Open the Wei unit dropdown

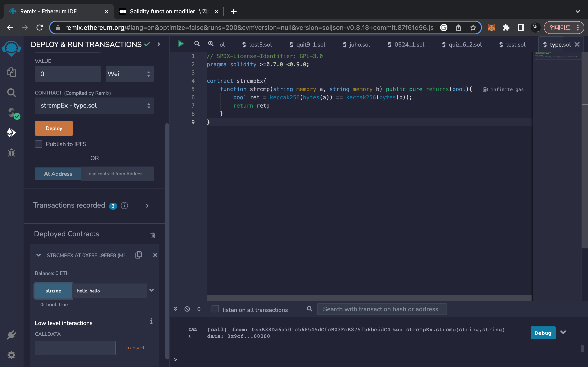[129, 74]
